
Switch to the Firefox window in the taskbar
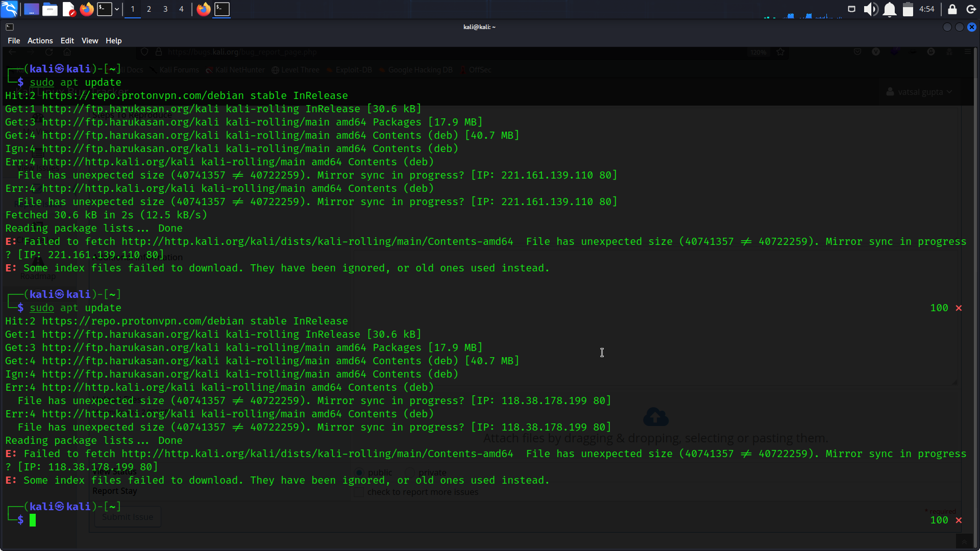tap(203, 9)
